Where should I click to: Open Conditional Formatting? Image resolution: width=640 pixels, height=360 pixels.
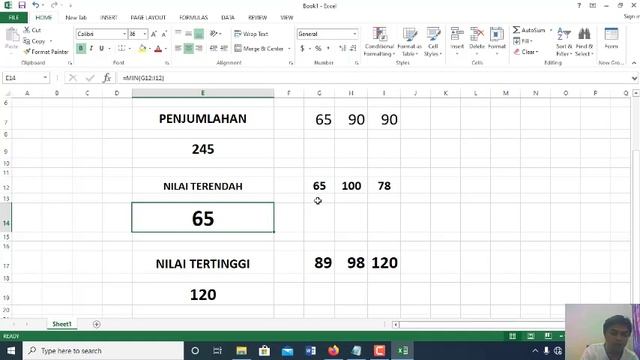[x=379, y=42]
